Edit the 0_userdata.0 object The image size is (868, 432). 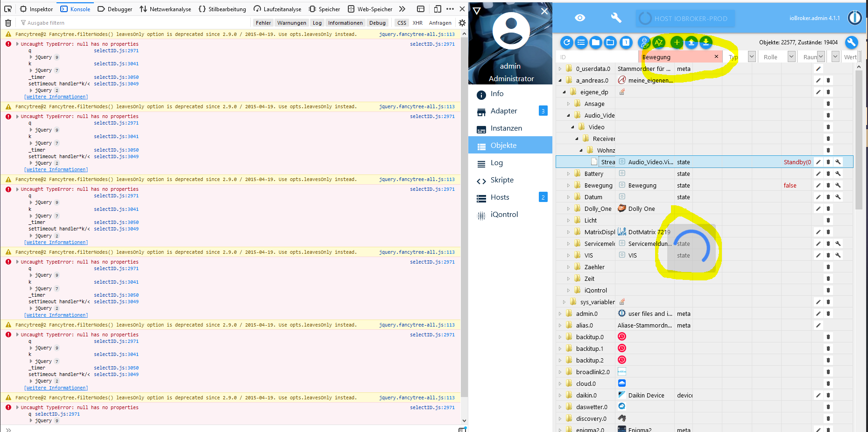point(818,69)
